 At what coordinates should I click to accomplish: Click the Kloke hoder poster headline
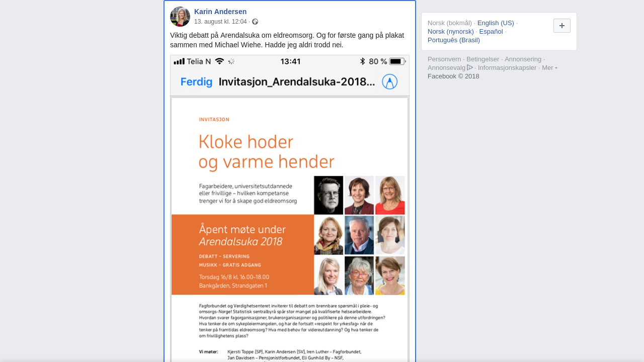267,151
